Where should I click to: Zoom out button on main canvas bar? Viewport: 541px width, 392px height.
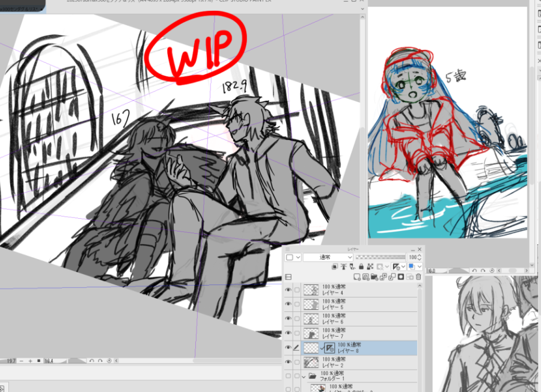pos(22,361)
